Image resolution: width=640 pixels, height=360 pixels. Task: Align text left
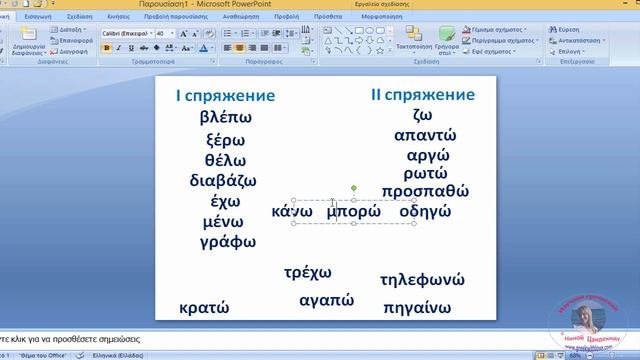click(227, 48)
